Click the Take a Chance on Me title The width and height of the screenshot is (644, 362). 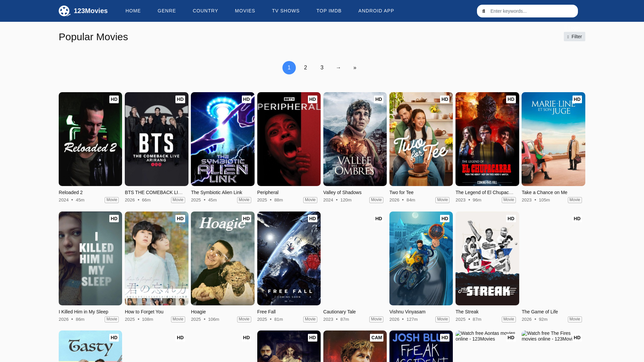click(544, 192)
